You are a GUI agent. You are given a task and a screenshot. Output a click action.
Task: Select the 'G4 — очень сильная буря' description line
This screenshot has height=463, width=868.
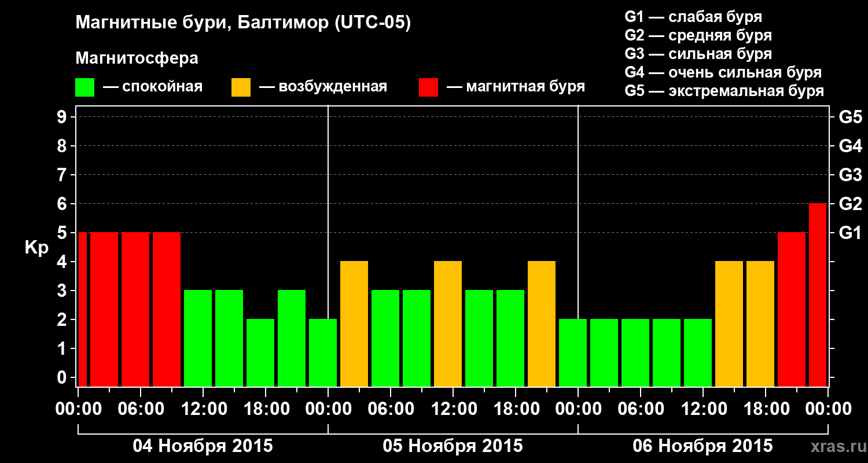[x=723, y=72]
